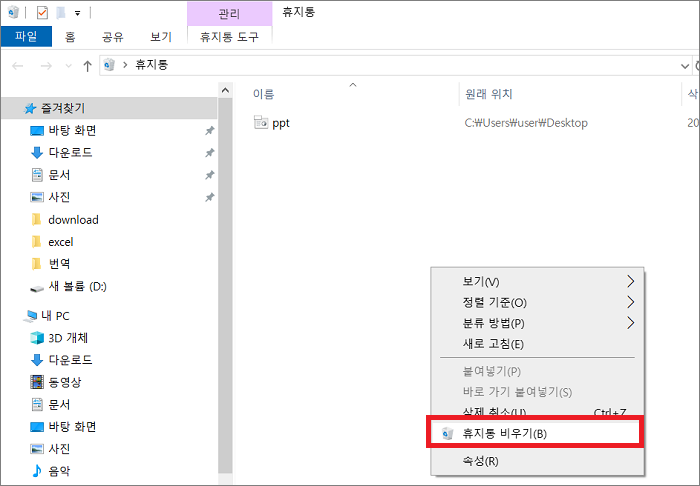Open 사진 under 내 PC
Image resolution: width=700 pixels, height=486 pixels.
pyautogui.click(x=59, y=449)
